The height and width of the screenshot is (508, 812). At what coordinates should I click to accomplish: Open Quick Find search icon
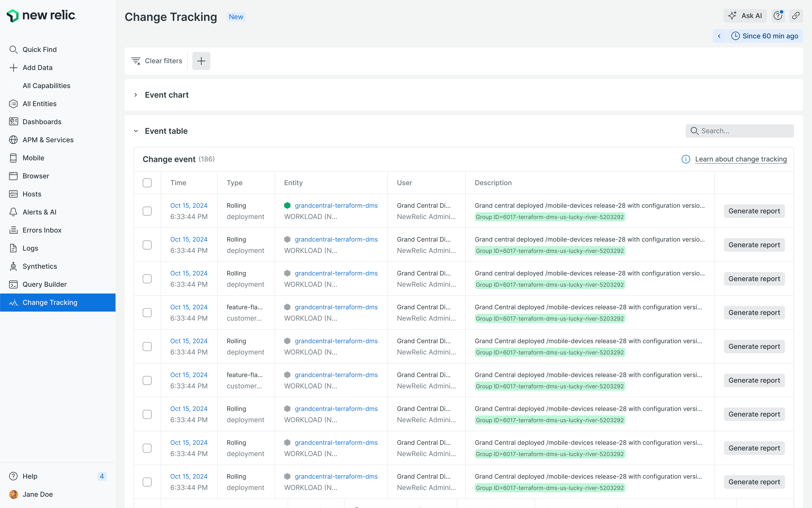click(14, 50)
